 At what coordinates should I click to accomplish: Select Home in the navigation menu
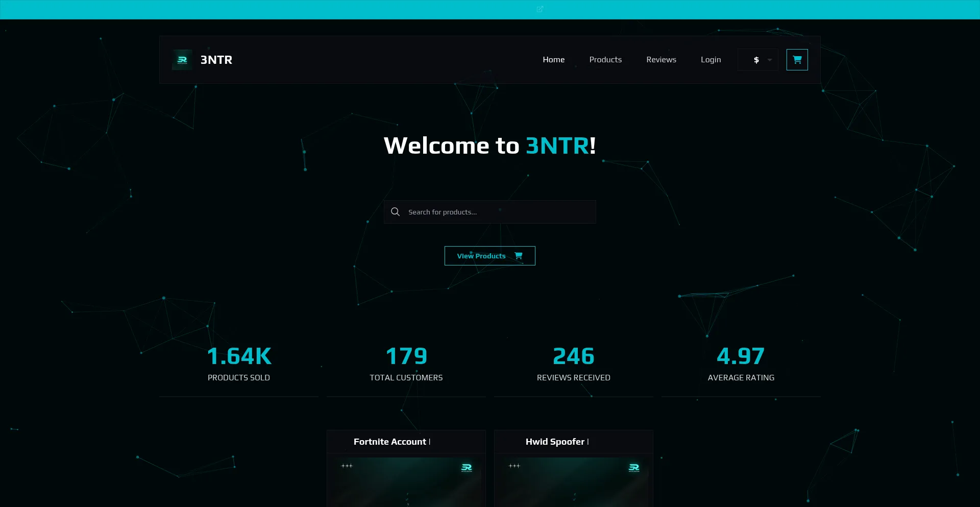pos(553,59)
